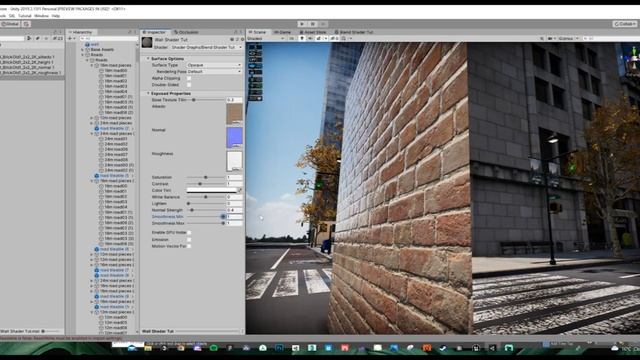Open the Gizmos dropdown in Scene view

point(568,38)
